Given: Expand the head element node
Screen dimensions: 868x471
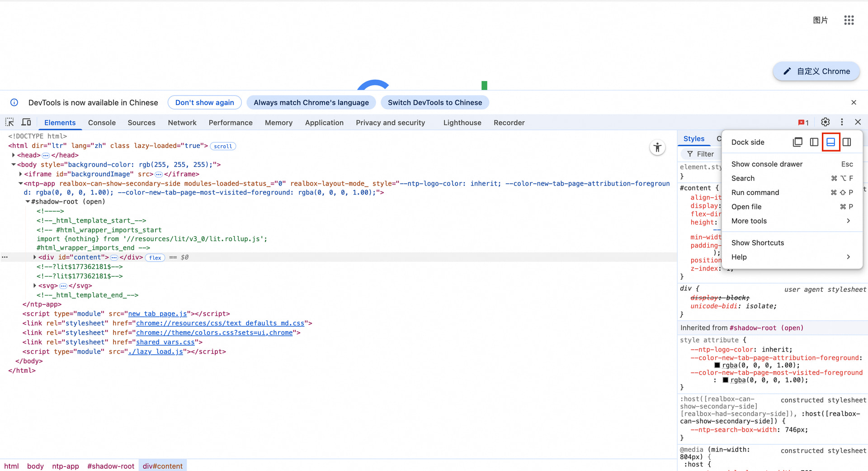Looking at the screenshot, I should point(14,155).
